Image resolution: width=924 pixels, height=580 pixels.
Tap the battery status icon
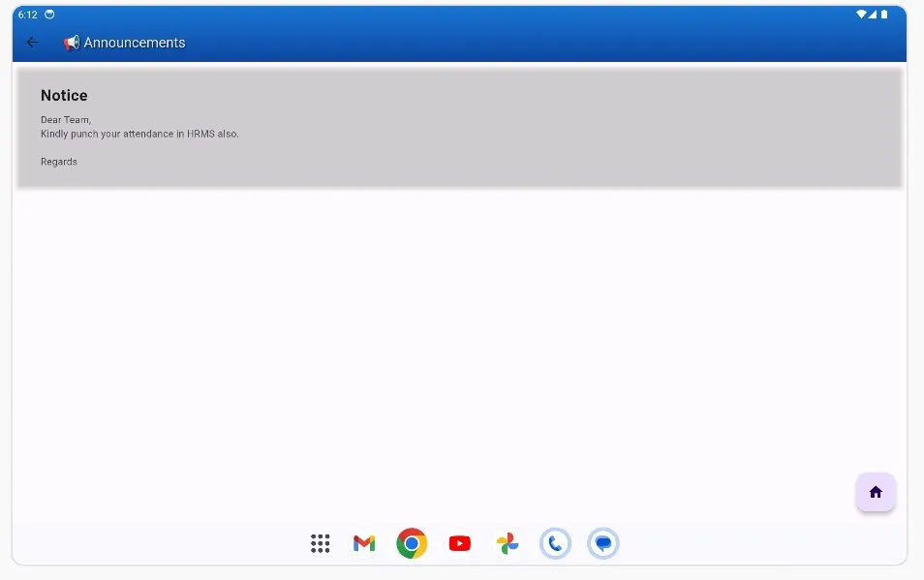(884, 15)
